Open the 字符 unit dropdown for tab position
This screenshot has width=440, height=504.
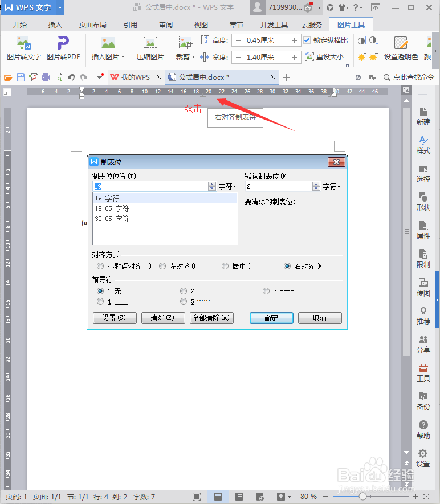pos(227,186)
